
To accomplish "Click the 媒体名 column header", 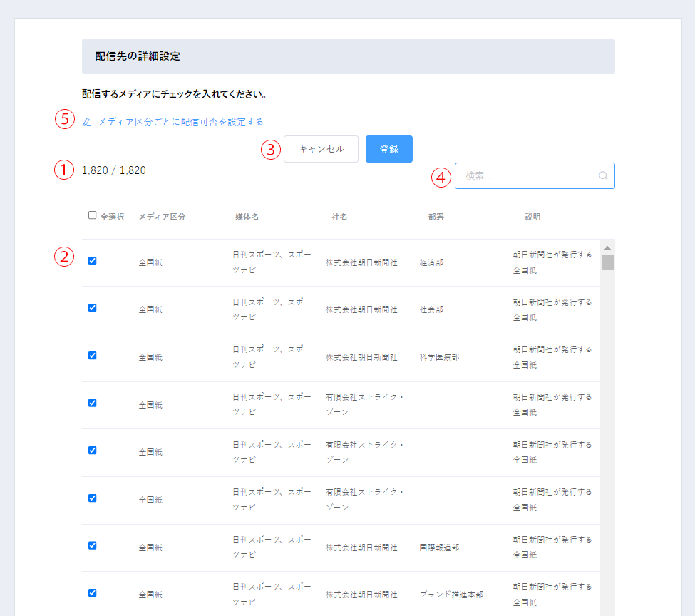I will point(247,217).
